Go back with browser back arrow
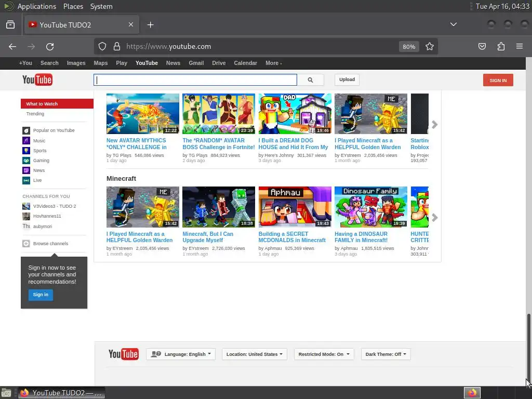 [12, 46]
